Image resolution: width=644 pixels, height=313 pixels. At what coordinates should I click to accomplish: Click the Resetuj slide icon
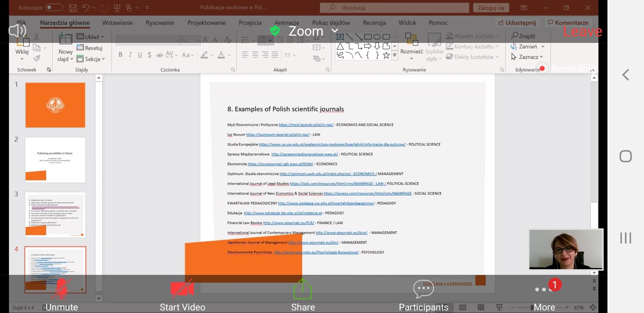[x=80, y=47]
